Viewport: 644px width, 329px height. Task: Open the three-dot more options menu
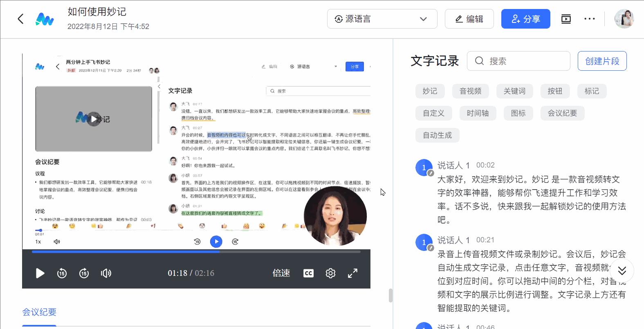click(589, 19)
